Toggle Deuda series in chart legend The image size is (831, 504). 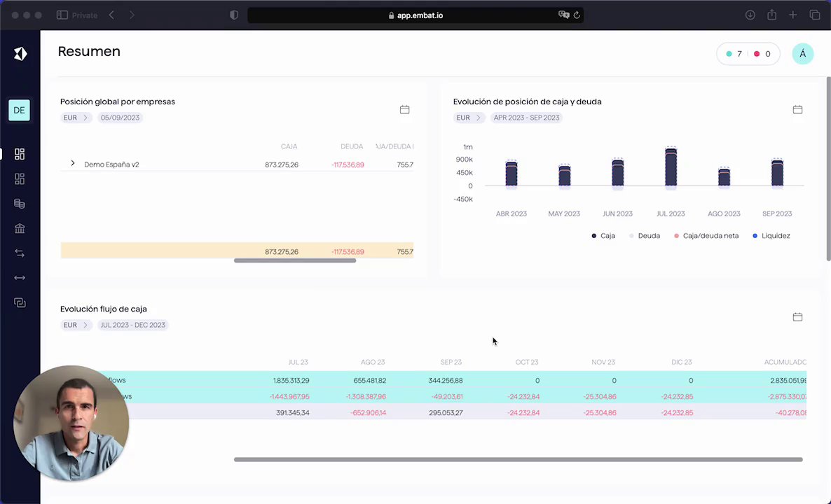645,236
